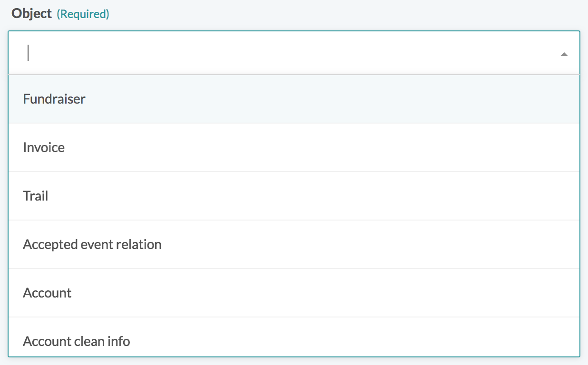The image size is (588, 365).
Task: Close the open options list via arrow
Action: tap(564, 55)
